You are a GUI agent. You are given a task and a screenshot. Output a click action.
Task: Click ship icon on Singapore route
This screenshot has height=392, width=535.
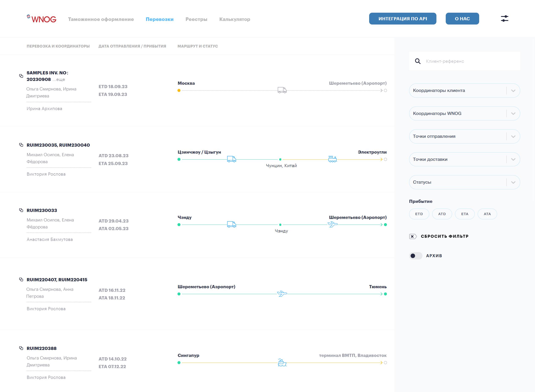click(x=282, y=362)
